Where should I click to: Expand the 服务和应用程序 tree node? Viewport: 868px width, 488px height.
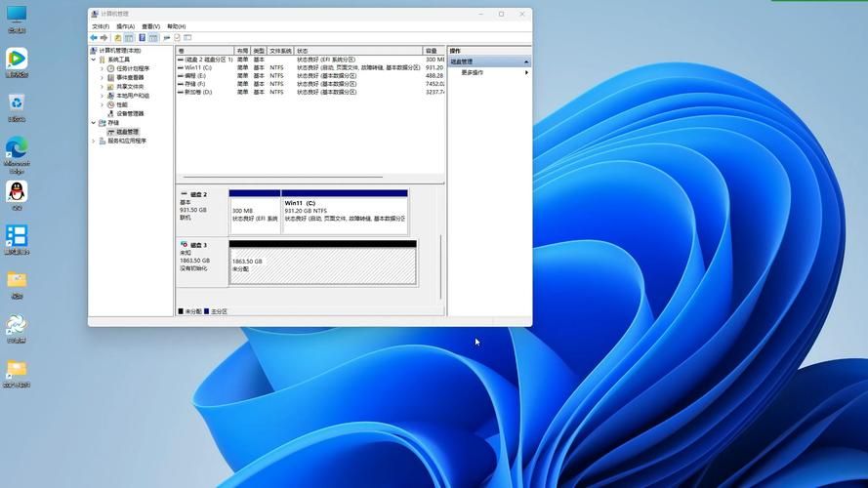tap(94, 141)
